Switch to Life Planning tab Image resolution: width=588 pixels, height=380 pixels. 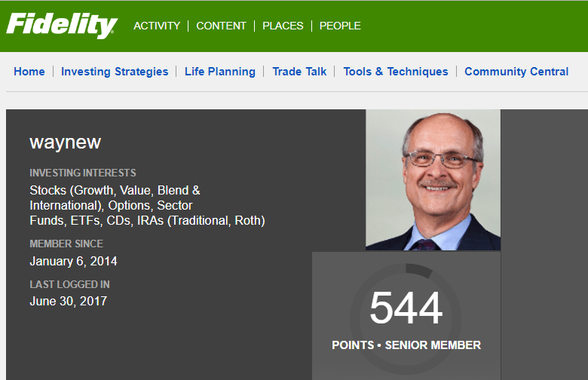click(x=220, y=72)
